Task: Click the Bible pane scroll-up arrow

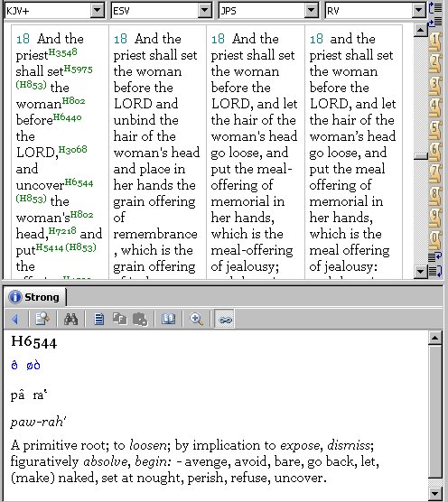Action: (x=421, y=31)
